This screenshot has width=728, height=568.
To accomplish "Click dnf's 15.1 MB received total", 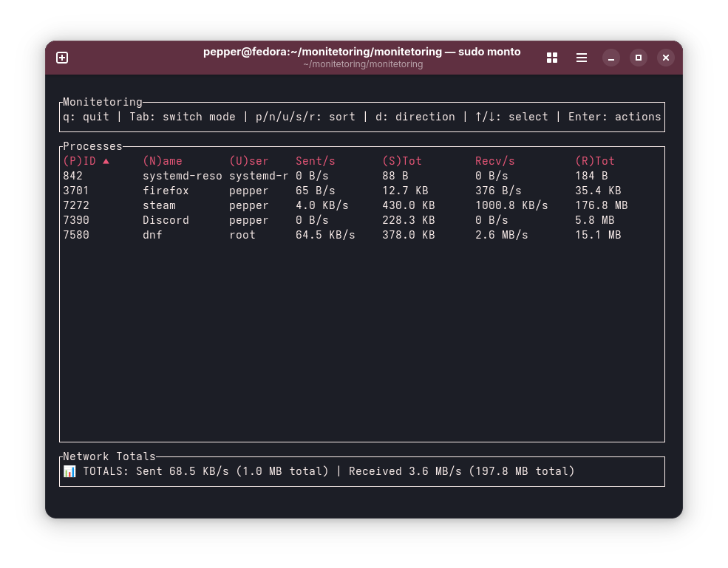I will (598, 236).
